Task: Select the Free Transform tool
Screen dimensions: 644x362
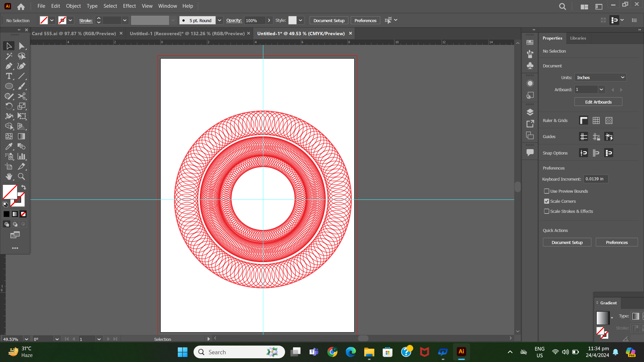Action: tap(21, 116)
